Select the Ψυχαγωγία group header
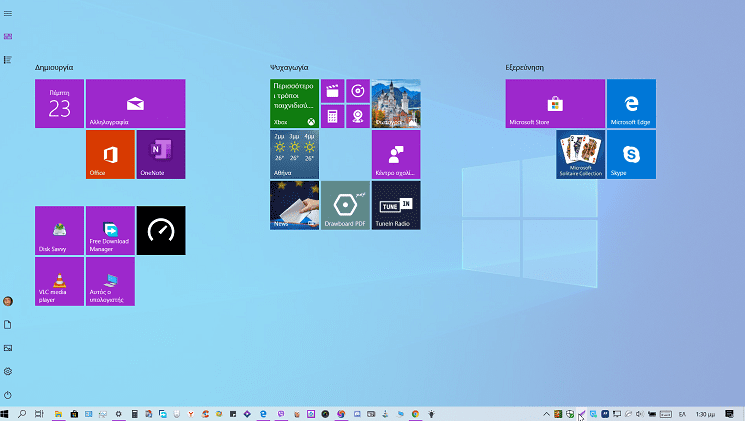745x421 pixels. click(x=289, y=67)
